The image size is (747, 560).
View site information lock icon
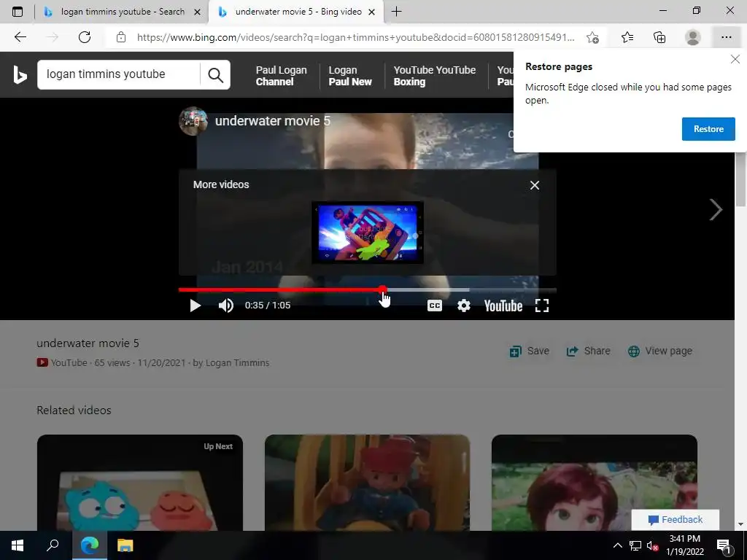121,37
